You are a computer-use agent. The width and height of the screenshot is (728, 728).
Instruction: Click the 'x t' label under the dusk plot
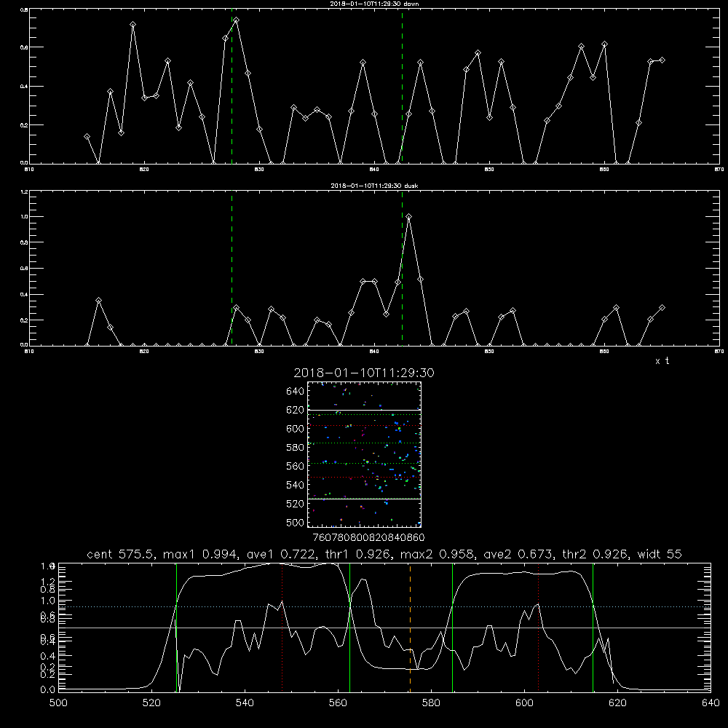[662, 361]
